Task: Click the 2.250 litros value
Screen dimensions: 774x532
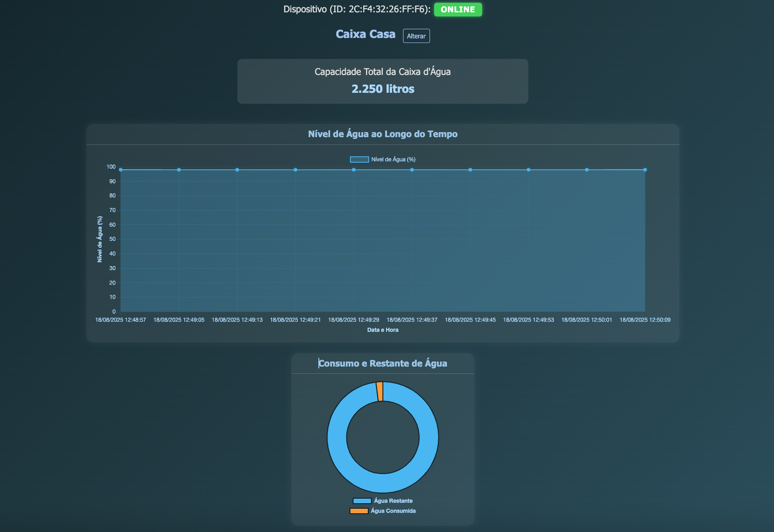Action: (382, 89)
